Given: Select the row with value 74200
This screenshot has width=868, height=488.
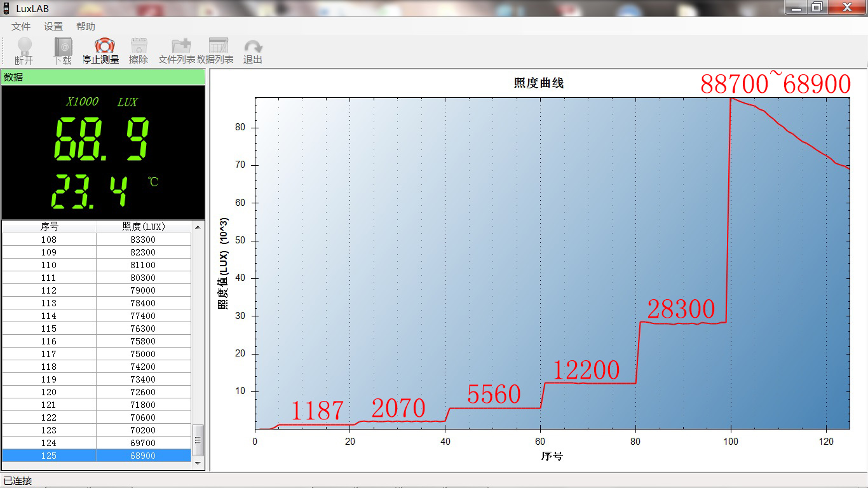Looking at the screenshot, I should click(x=97, y=367).
